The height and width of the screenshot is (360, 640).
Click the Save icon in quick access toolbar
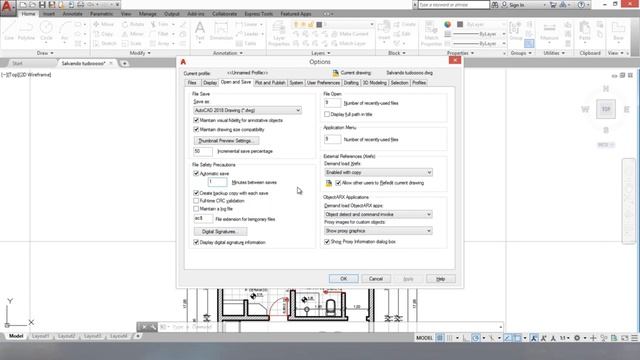pos(42,5)
